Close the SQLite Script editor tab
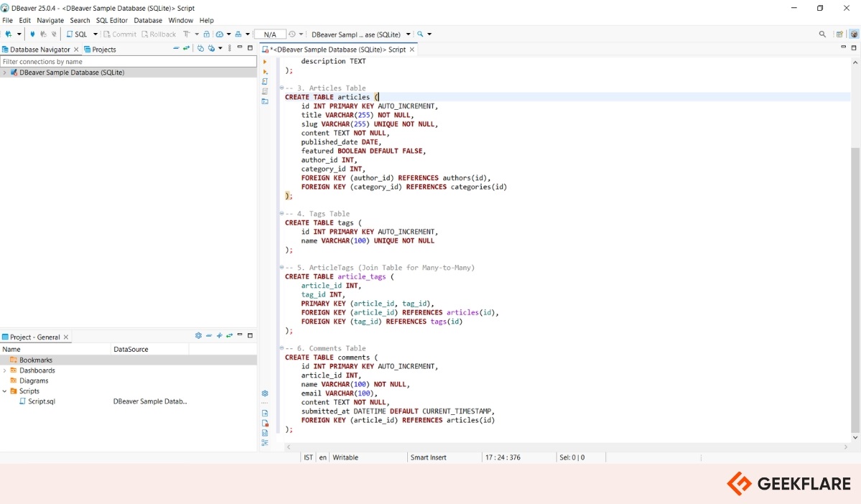 pos(412,50)
